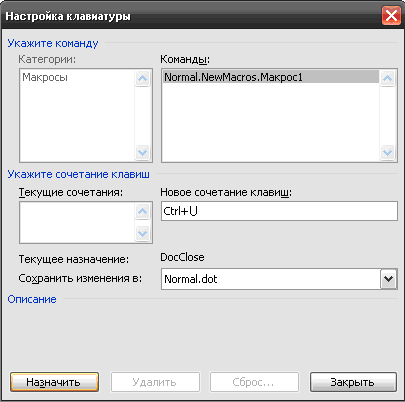Click the Назначить button
Image resolution: width=405 pixels, height=402 pixels.
coord(55,382)
